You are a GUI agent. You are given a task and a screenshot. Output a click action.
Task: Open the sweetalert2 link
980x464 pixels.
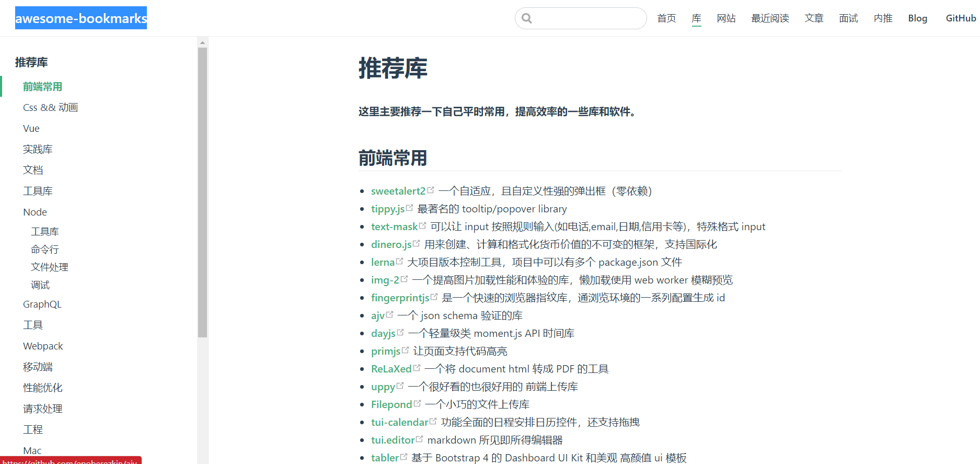[x=398, y=191]
